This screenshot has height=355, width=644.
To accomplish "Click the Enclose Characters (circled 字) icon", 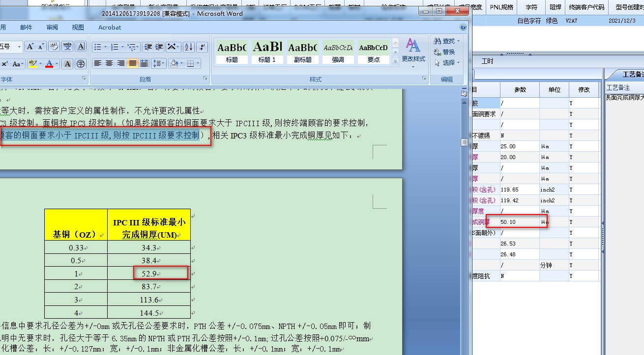I will click(x=81, y=64).
